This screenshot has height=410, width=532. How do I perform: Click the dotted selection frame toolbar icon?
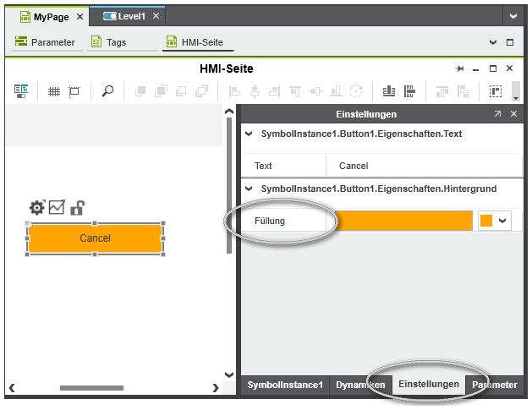pyautogui.click(x=496, y=92)
